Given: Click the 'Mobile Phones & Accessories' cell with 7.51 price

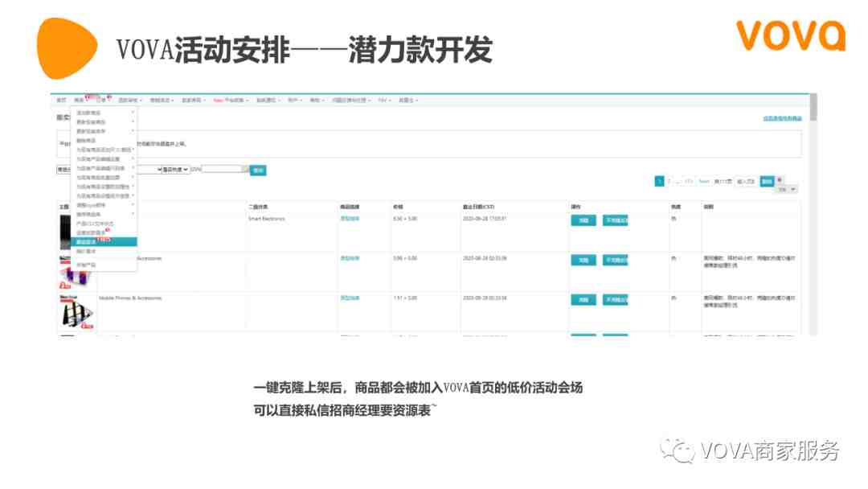Looking at the screenshot, I should click(130, 298).
